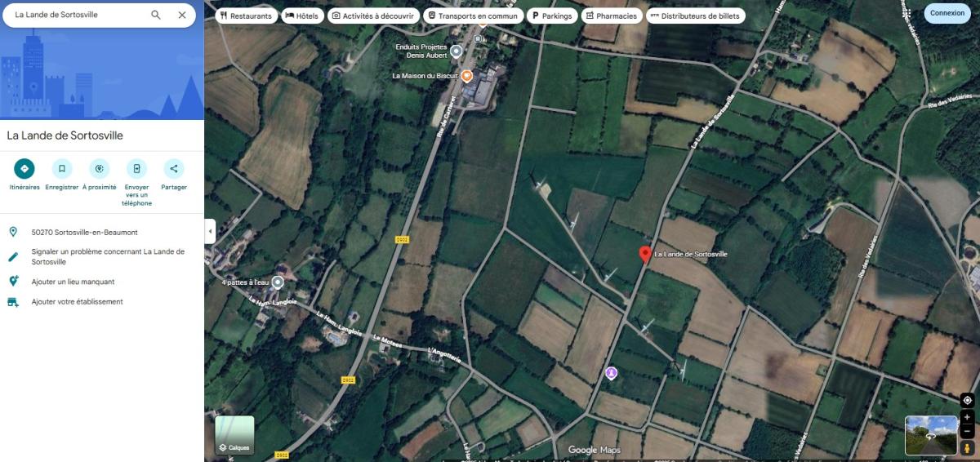Save place with Enregistrer icon

(62, 169)
